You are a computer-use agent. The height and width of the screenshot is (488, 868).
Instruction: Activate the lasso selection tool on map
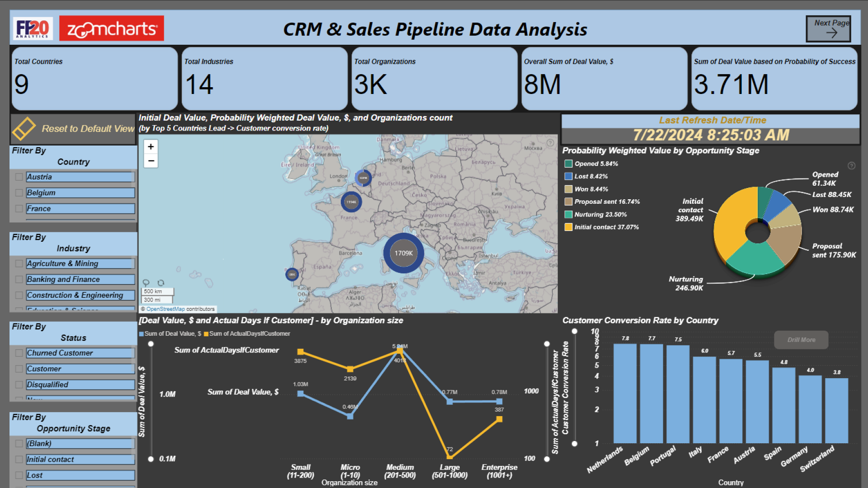pyautogui.click(x=146, y=283)
